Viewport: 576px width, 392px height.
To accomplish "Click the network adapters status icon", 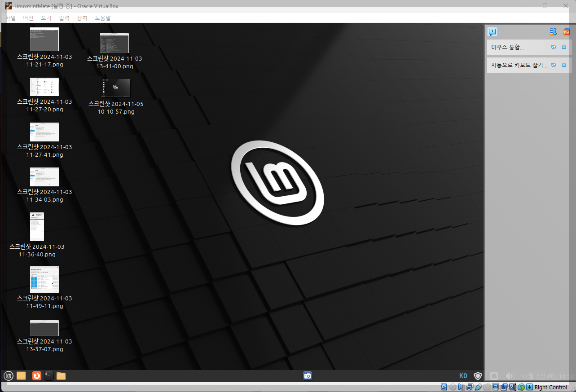I will click(x=470, y=387).
